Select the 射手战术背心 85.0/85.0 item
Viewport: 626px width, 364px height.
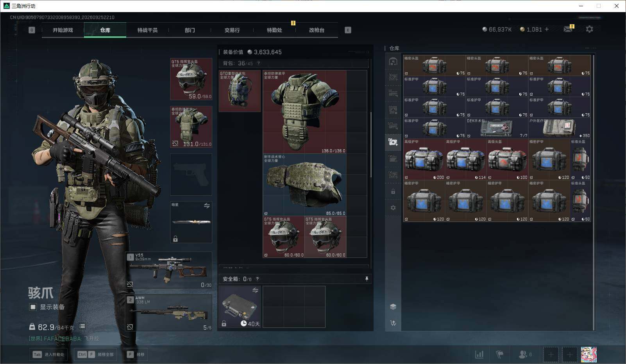(304, 185)
